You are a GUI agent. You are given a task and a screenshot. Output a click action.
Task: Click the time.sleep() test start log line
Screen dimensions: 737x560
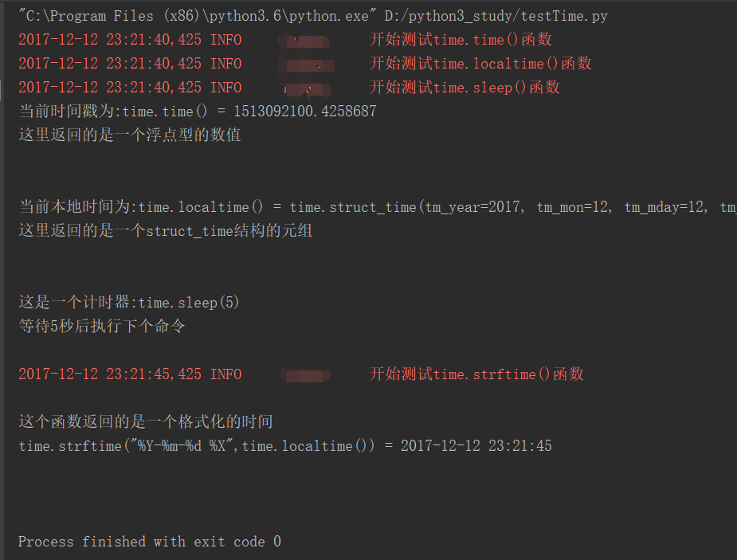tap(289, 88)
